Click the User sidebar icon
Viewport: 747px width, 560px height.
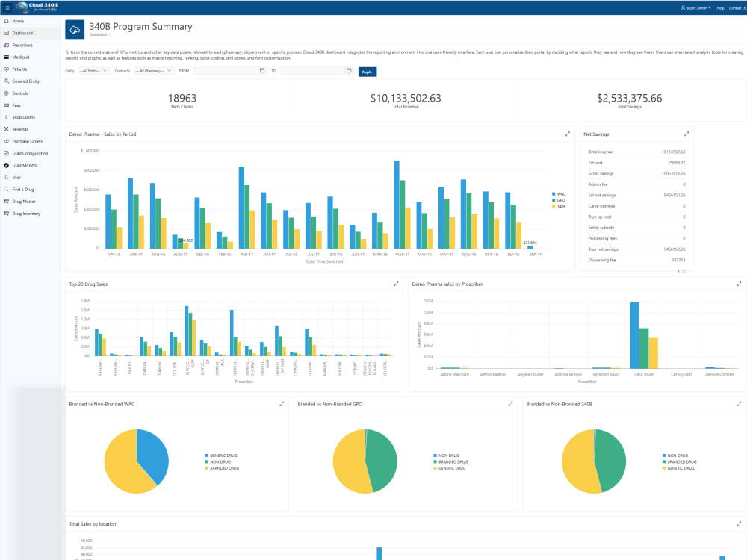coord(6,177)
